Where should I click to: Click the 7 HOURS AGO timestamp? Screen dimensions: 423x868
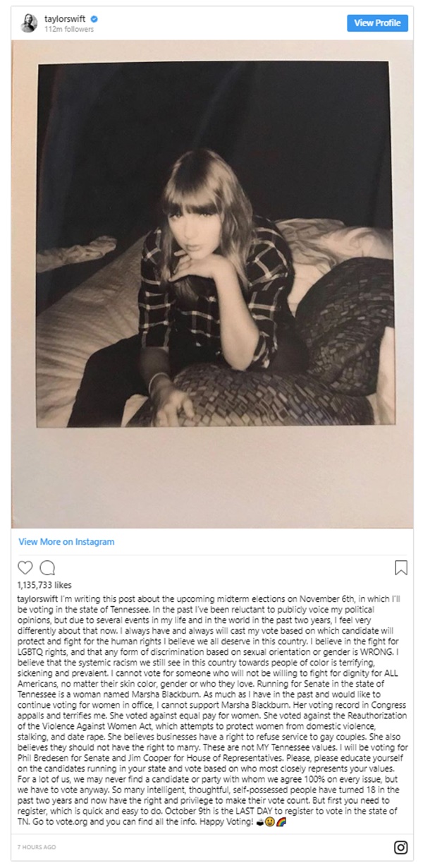point(37,845)
